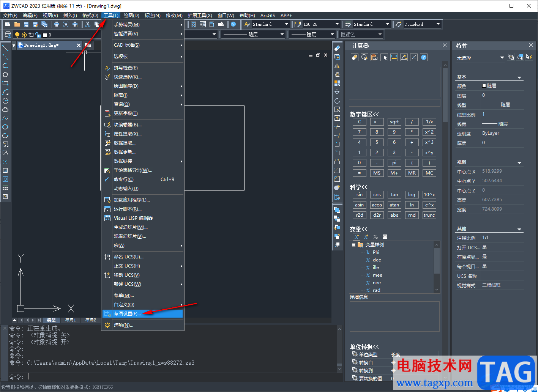Click the calculator clear eraser icon
Screen dimensions: 538x392
click(x=355, y=57)
